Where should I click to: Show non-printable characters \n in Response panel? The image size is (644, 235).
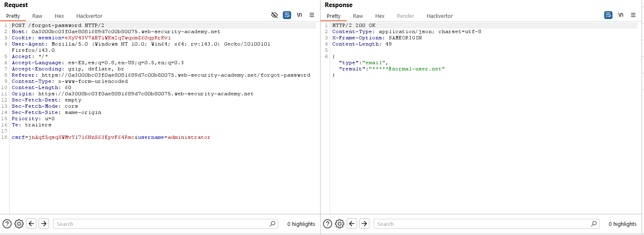click(621, 15)
